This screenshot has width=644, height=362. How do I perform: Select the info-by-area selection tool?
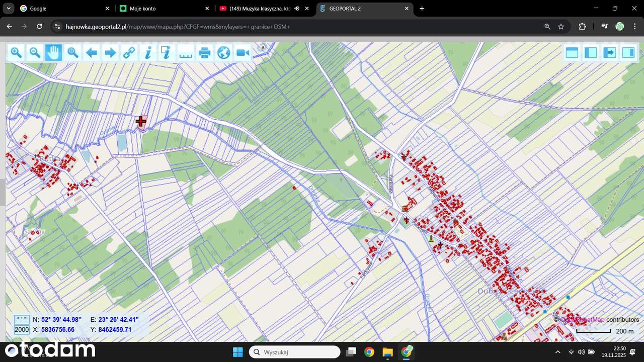tap(167, 52)
